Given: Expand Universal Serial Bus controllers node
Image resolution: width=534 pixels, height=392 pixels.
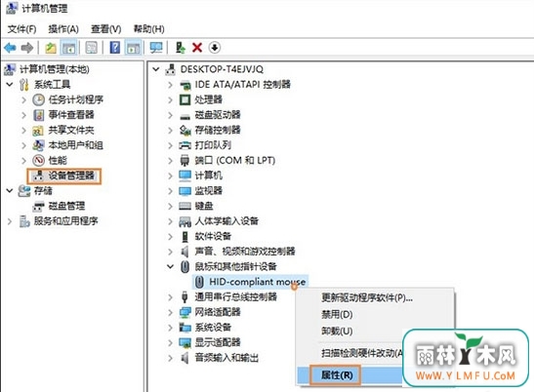Looking at the screenshot, I should pyautogui.click(x=170, y=297).
